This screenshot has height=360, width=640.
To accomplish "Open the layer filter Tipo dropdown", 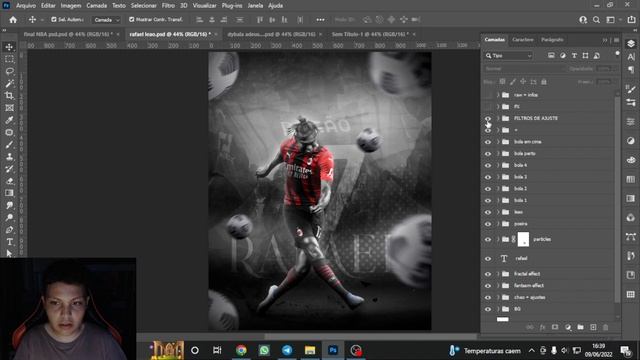I will click(x=509, y=56).
